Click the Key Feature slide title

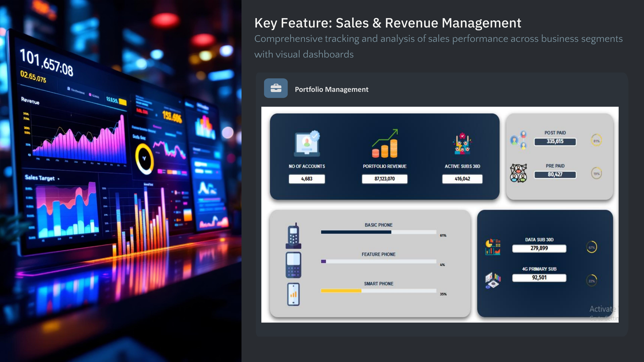tap(388, 23)
